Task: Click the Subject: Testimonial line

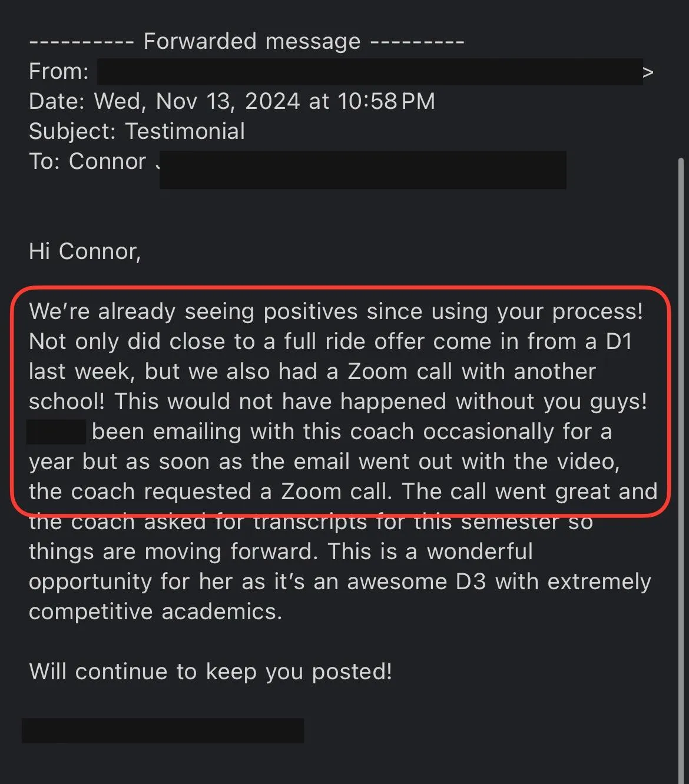Action: tap(137, 131)
